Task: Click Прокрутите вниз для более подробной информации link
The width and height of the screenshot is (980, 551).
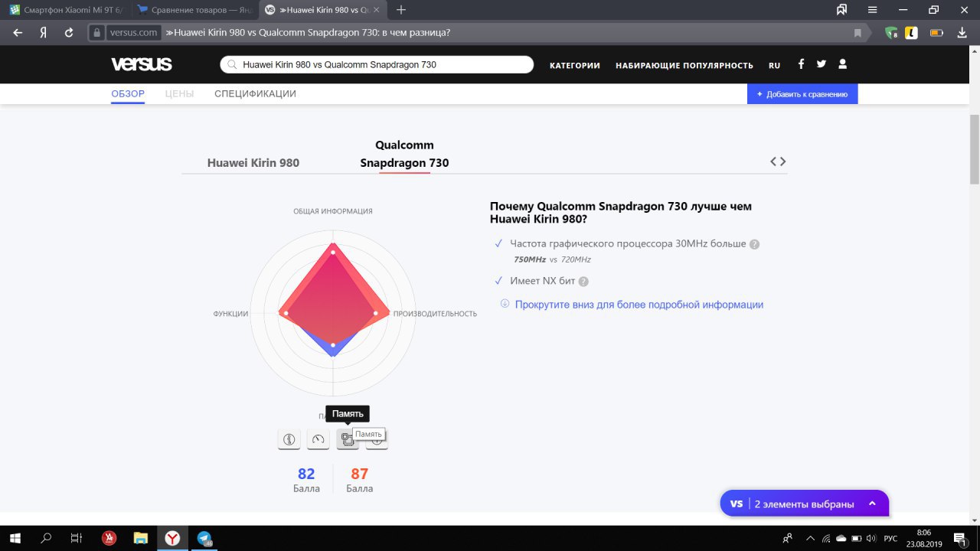Action: pos(639,305)
